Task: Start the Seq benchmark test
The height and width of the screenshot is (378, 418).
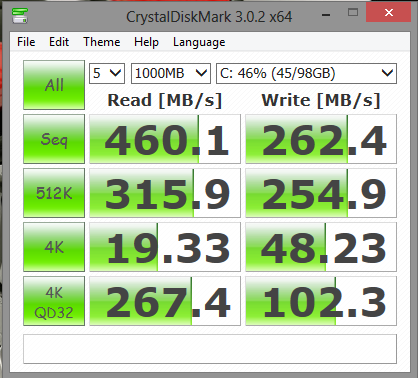Action: tap(54, 139)
